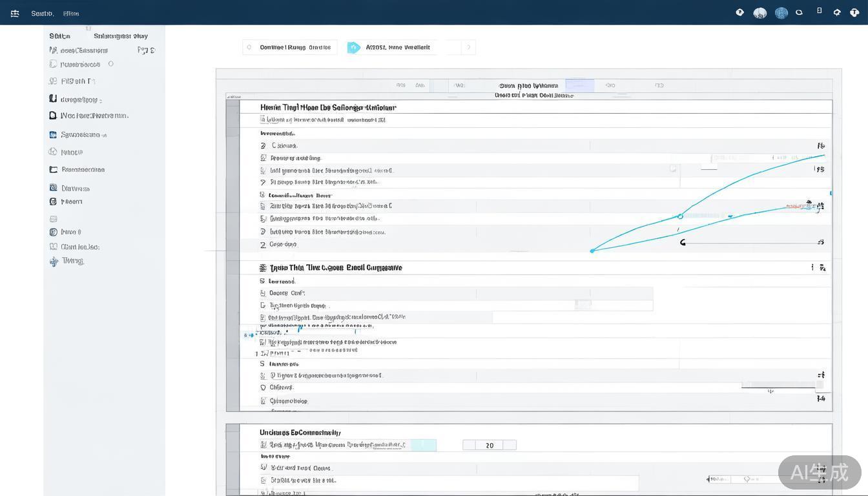Open the gray user avatar in the top bar
This screenshot has width=868, height=496.
(760, 13)
